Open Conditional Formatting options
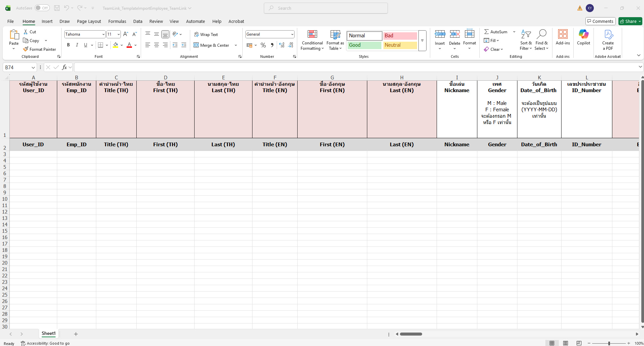 click(x=312, y=40)
